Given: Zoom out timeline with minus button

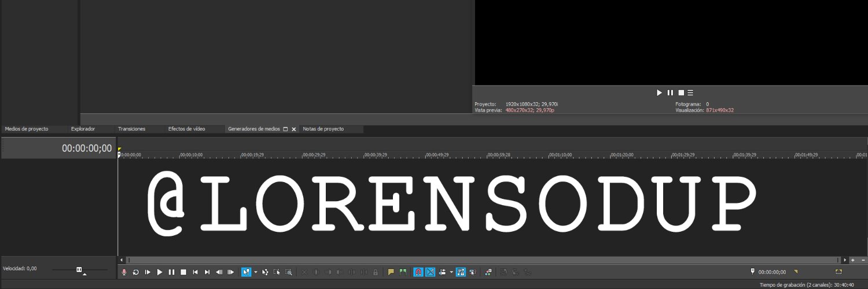Looking at the screenshot, I should tap(863, 260).
